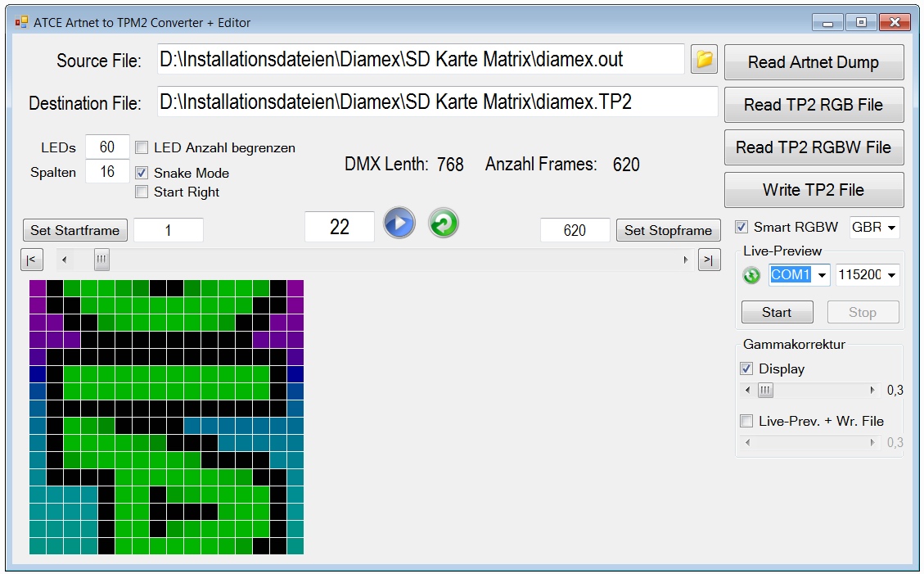The height and width of the screenshot is (574, 924).
Task: Expand the 115200 baud rate dropdown
Action: (x=890, y=275)
